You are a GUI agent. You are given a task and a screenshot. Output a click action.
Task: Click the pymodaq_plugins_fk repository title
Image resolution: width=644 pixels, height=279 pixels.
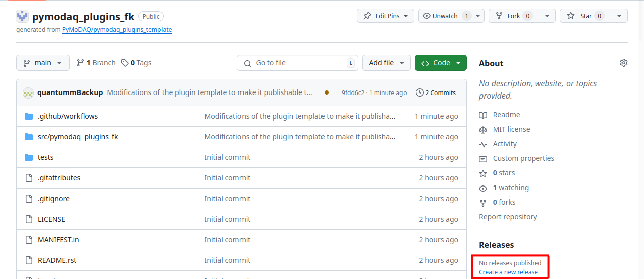pos(84,16)
